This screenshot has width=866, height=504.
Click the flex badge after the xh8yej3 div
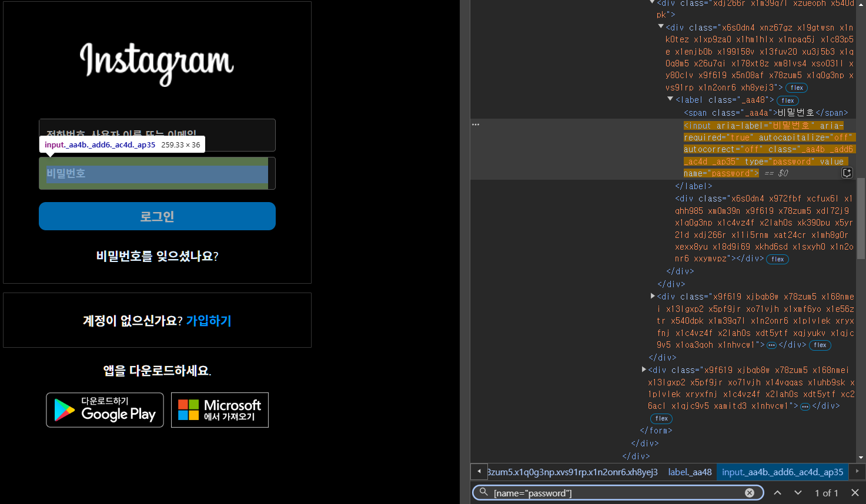click(x=797, y=88)
